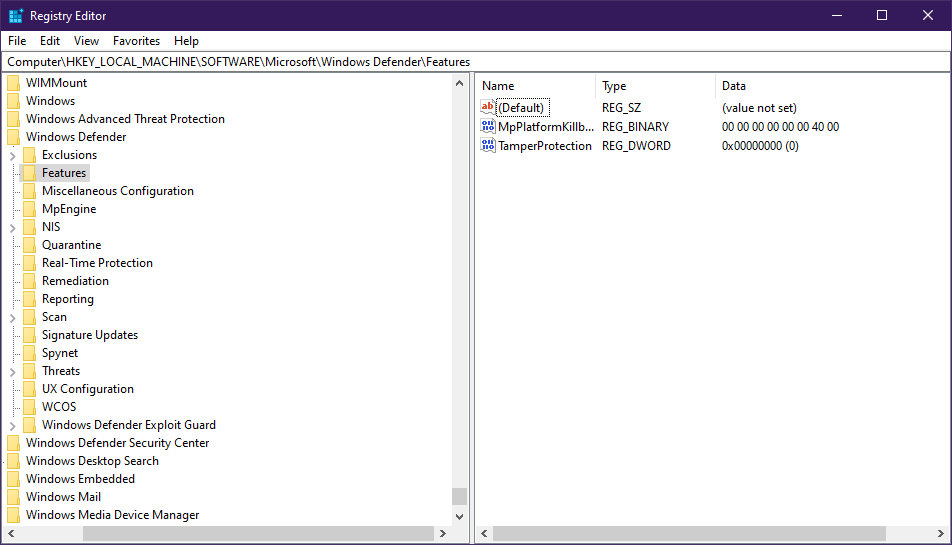This screenshot has height=545, width=952.
Task: Click the Threats folder icon
Action: pos(29,371)
